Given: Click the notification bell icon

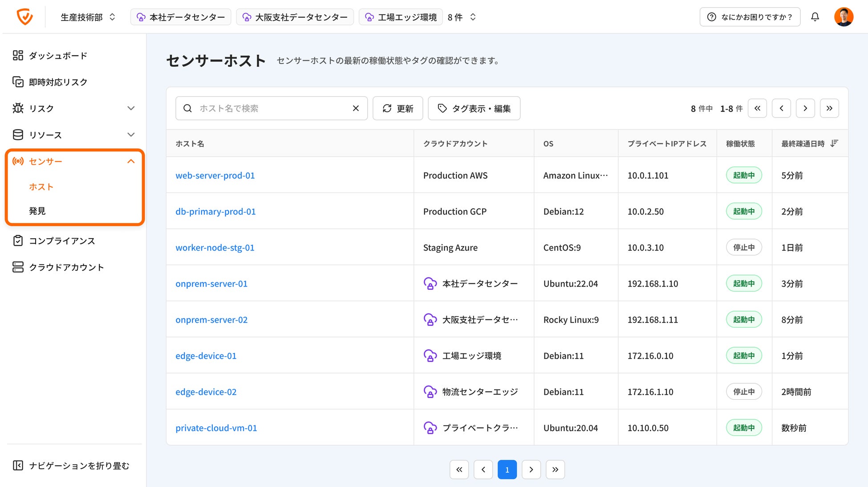Looking at the screenshot, I should click(815, 17).
